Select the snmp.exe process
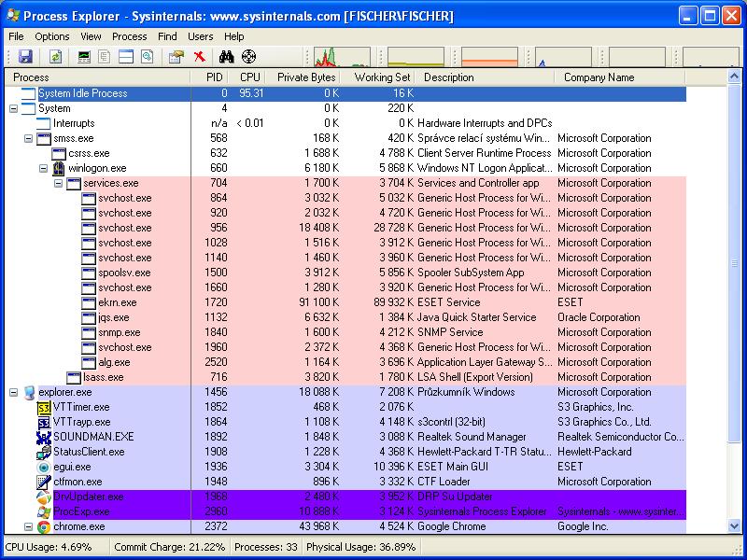The image size is (747, 560). point(345,333)
